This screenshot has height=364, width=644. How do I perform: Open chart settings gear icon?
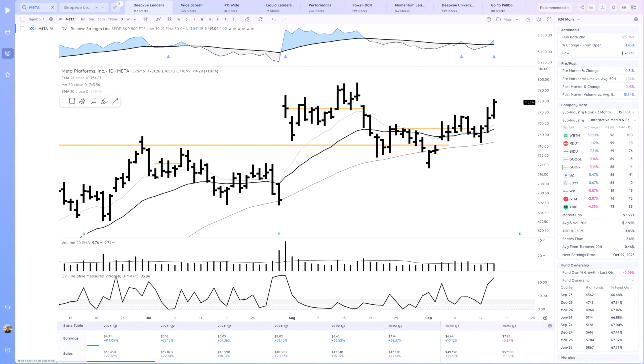tap(538, 19)
